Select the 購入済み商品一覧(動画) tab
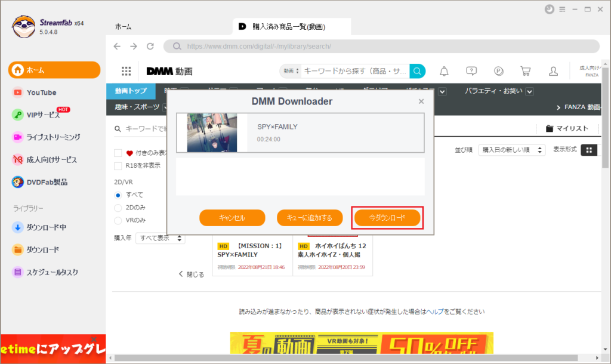The height and width of the screenshot is (364, 611). click(292, 27)
